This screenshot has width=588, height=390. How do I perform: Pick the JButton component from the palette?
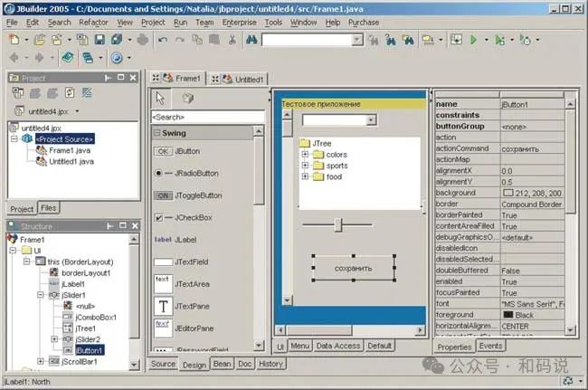click(x=177, y=151)
